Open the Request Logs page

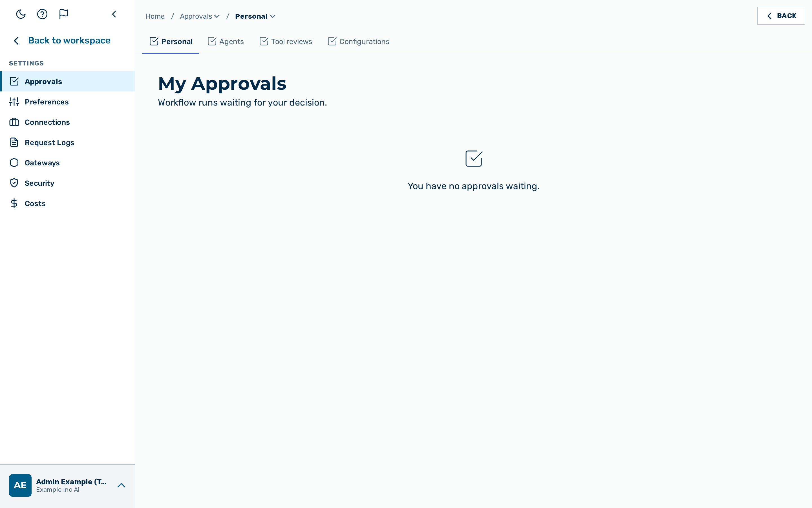pos(67,143)
